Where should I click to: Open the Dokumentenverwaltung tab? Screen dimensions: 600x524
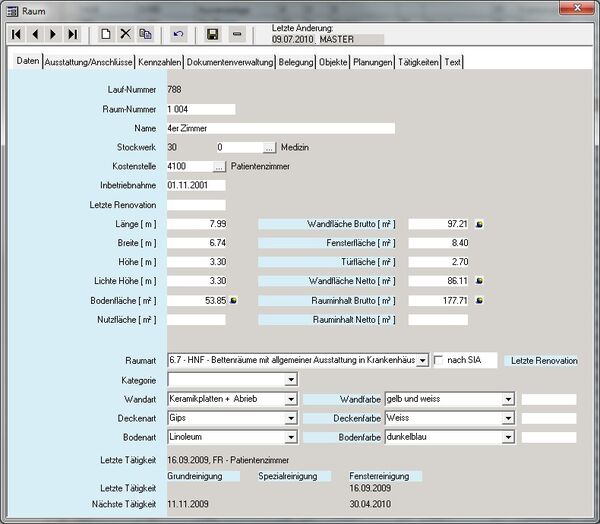(x=228, y=62)
